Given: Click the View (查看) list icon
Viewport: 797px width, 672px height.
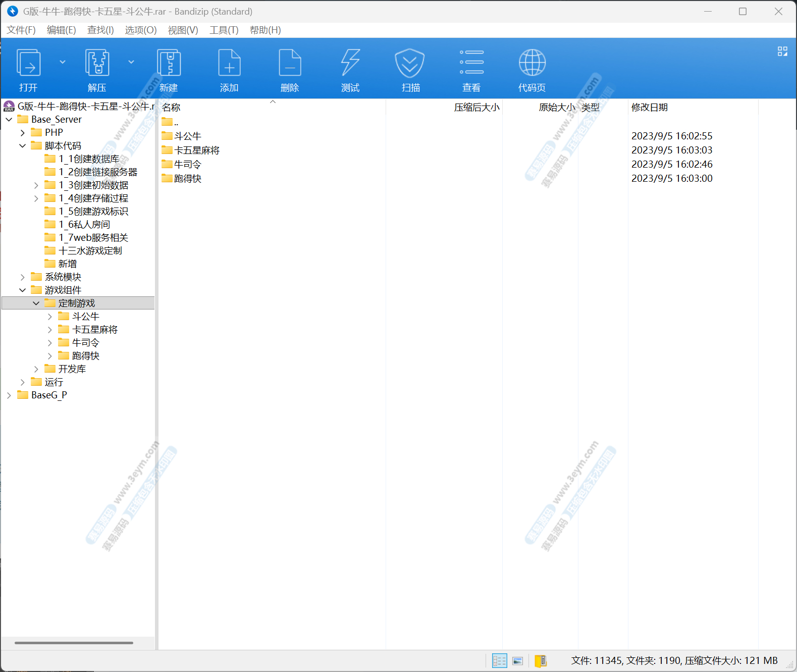Looking at the screenshot, I should pyautogui.click(x=471, y=63).
